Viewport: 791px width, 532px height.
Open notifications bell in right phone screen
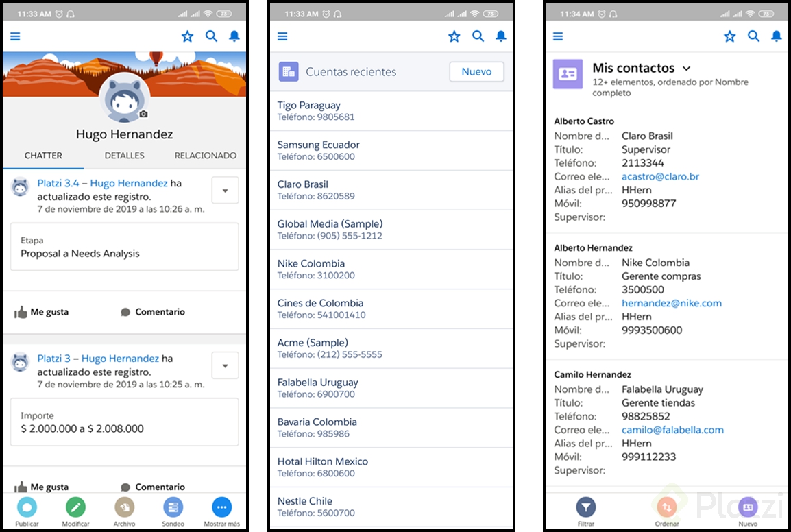[777, 36]
